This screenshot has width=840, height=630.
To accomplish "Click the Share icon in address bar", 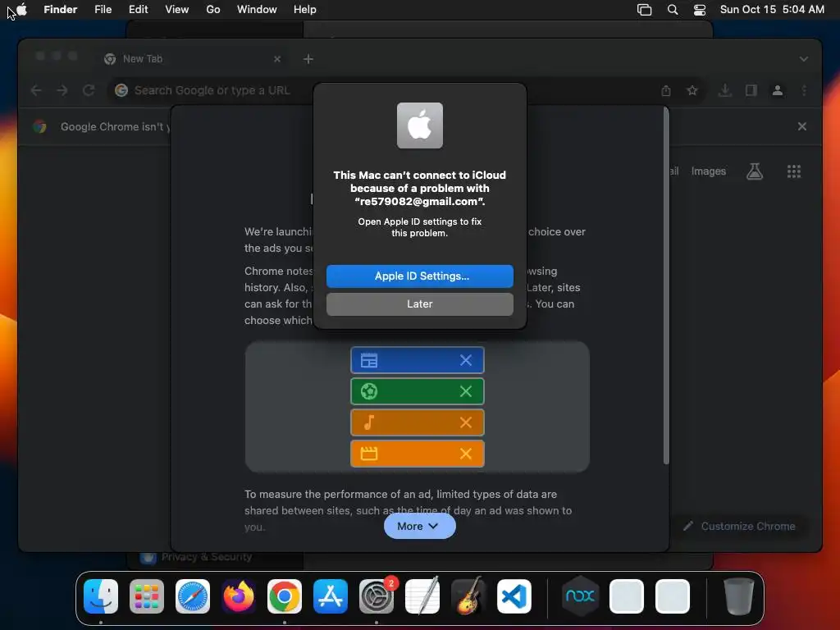I will coord(666,90).
